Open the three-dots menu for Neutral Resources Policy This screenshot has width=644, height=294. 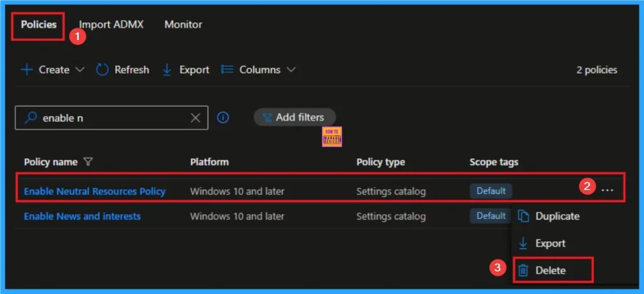coord(607,190)
